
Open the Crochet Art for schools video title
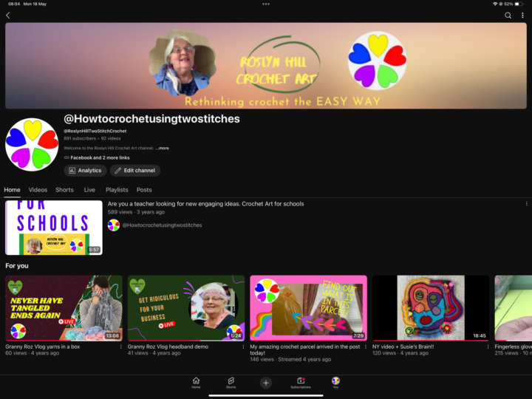coord(205,204)
